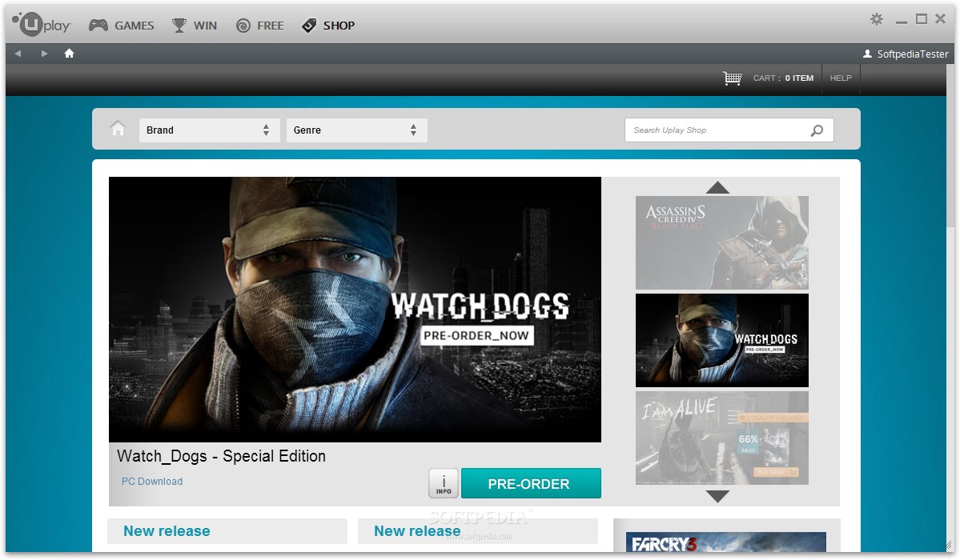Image resolution: width=960 pixels, height=560 pixels.
Task: Select the I Am Alive thumbnail
Action: (x=722, y=438)
